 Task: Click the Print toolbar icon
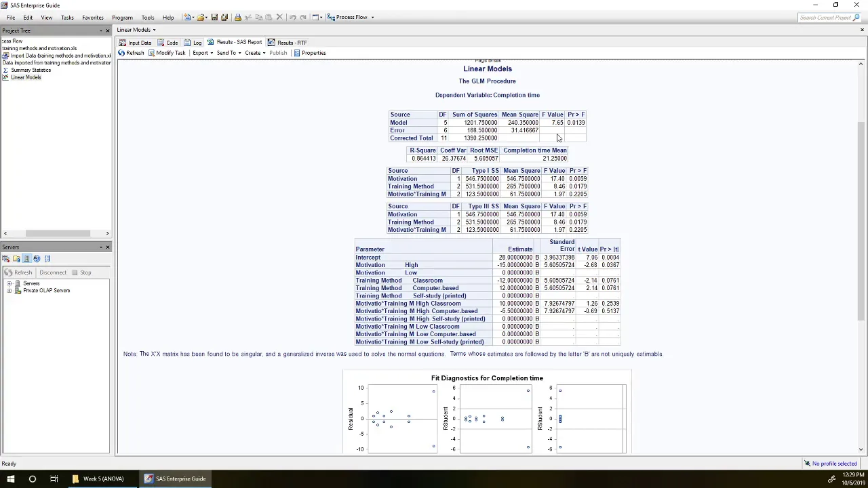[237, 17]
